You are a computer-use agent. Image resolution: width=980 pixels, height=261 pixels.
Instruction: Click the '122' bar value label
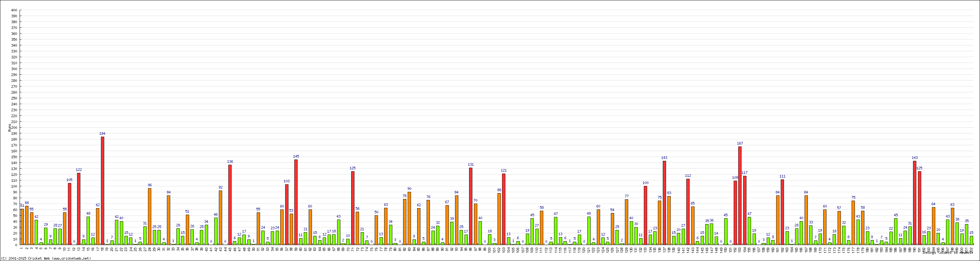coord(79,170)
